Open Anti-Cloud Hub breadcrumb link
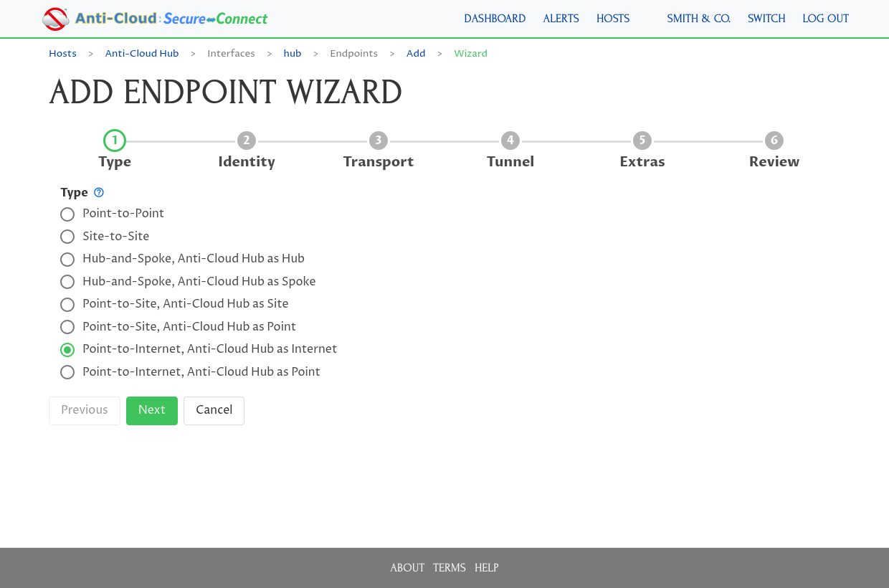Viewport: 889px width, 588px height. click(x=142, y=54)
